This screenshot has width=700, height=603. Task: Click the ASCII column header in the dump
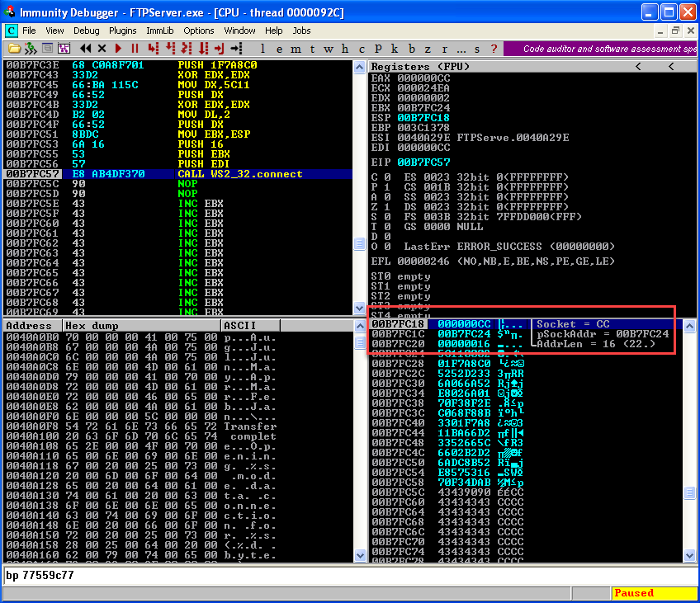coord(251,326)
